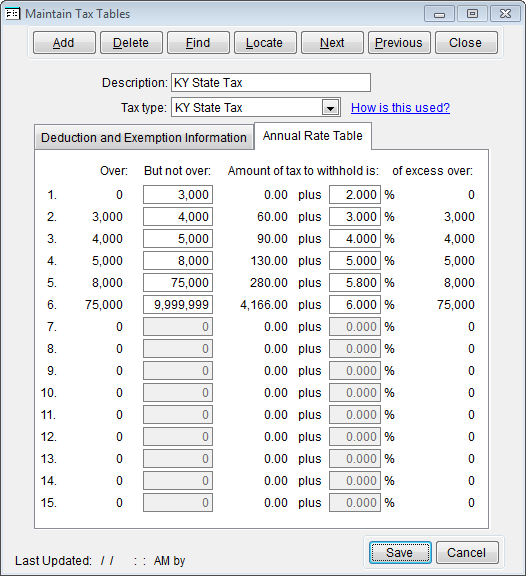Minimize the Maintain Tax Tables window
The width and height of the screenshot is (526, 576).
point(439,14)
